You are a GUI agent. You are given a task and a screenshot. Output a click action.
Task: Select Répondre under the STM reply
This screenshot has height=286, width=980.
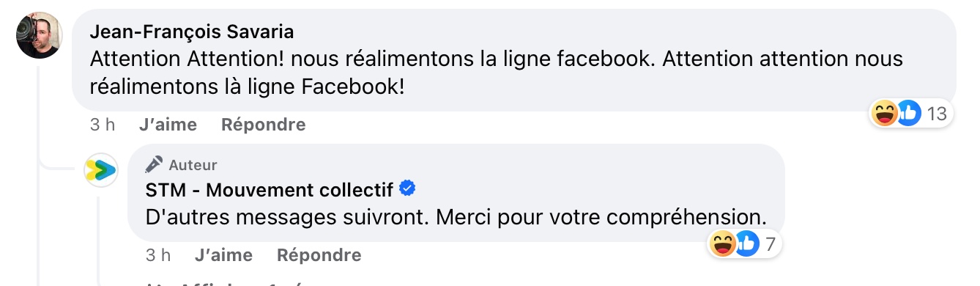(319, 255)
